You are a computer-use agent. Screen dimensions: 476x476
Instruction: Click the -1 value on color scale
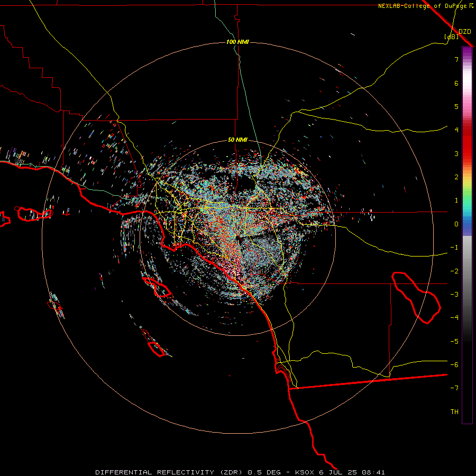pos(454,248)
